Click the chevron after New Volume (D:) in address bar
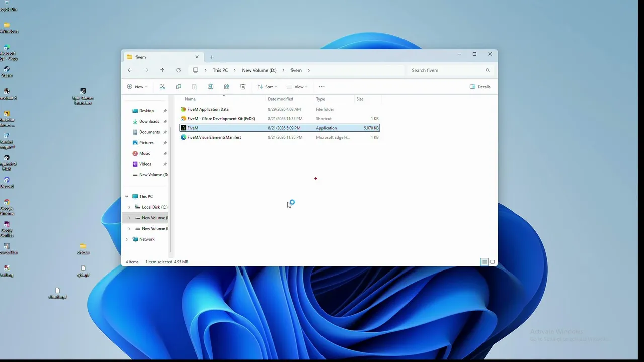Viewport: 644px width, 362px height. tap(283, 70)
